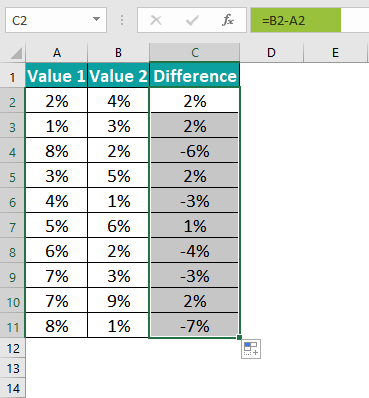Click the Name Box showing C2

point(56,20)
